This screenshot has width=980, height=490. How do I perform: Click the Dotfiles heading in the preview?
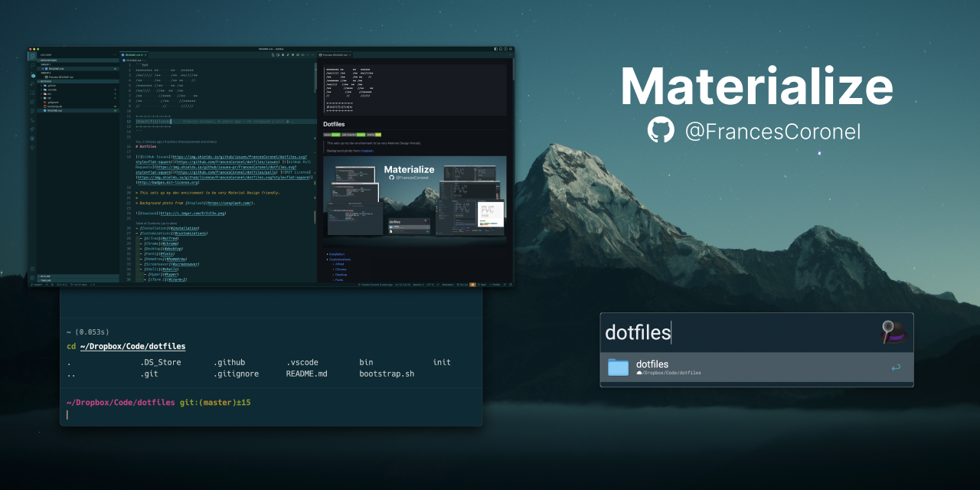coord(334,124)
